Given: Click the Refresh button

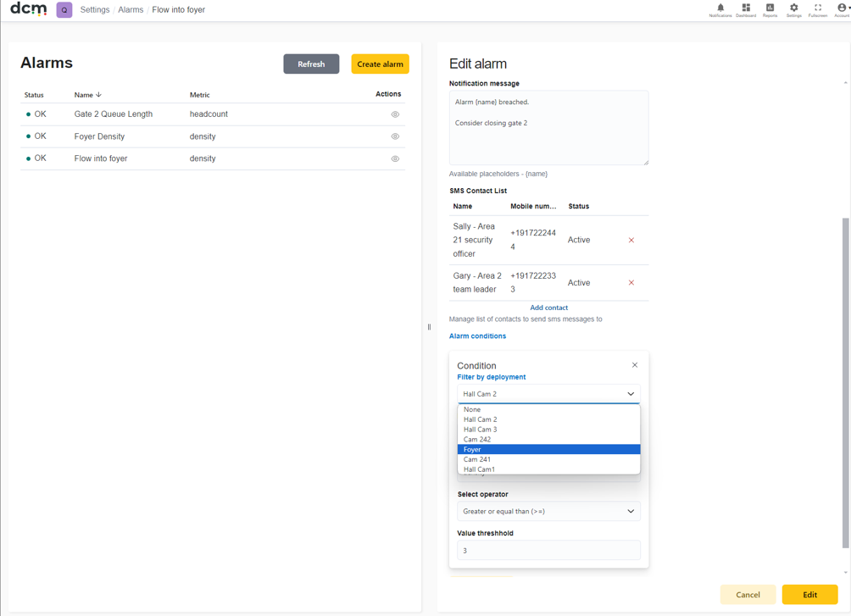Looking at the screenshot, I should (311, 64).
